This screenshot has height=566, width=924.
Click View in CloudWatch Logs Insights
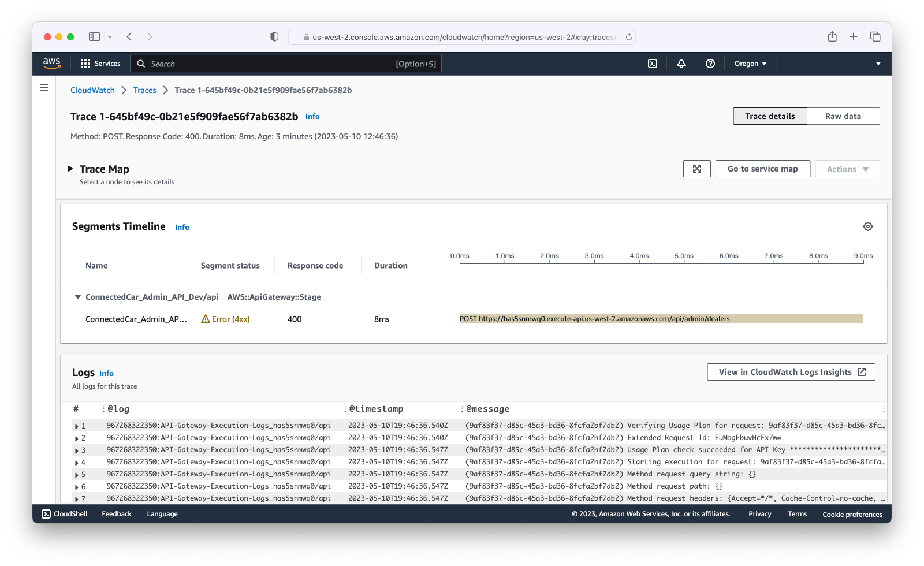[x=791, y=372]
